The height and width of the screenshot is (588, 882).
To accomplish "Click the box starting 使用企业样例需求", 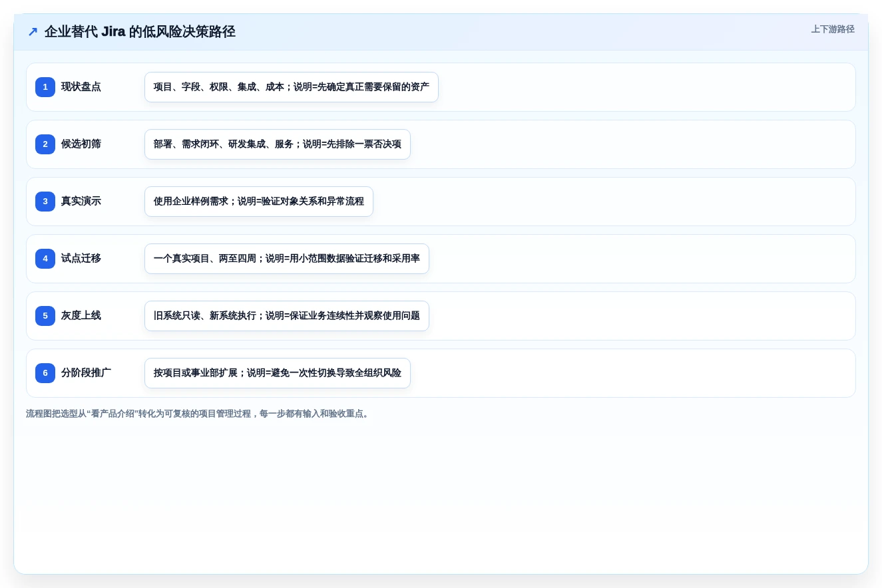I will click(259, 202).
